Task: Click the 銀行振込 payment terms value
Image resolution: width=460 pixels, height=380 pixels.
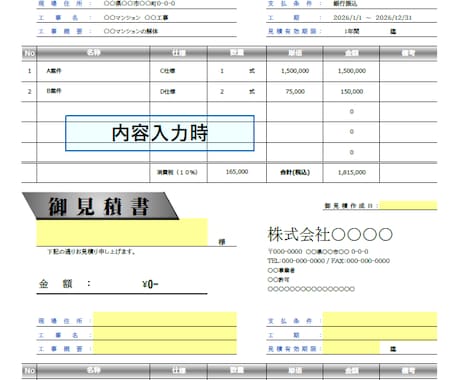Action: [345, 4]
